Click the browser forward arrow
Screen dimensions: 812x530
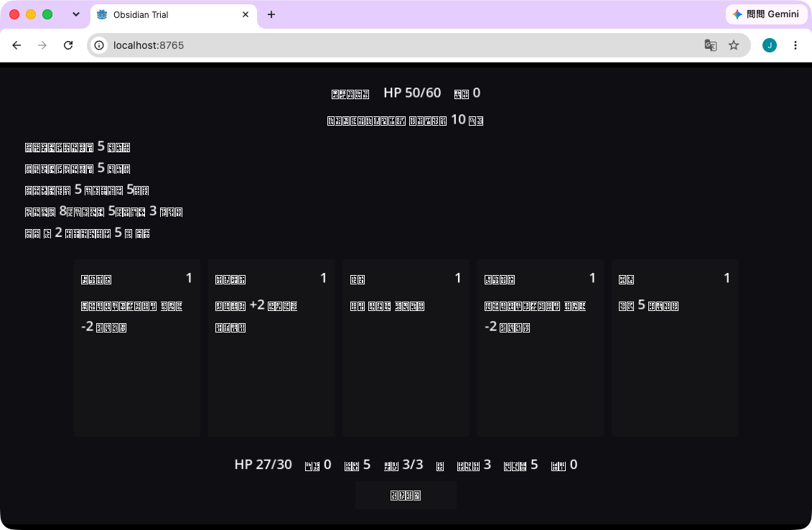[x=42, y=45]
